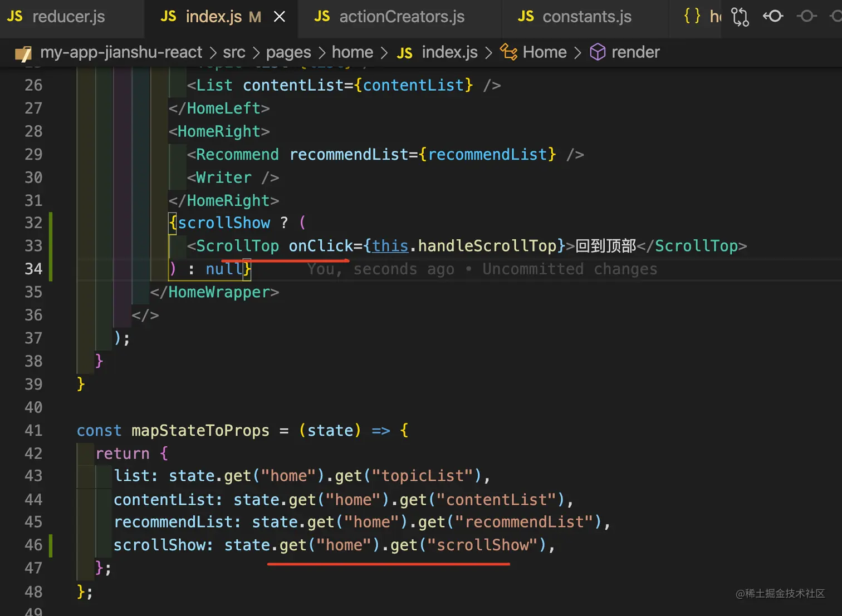
Task: Click the compare changes git icon
Action: tap(740, 17)
